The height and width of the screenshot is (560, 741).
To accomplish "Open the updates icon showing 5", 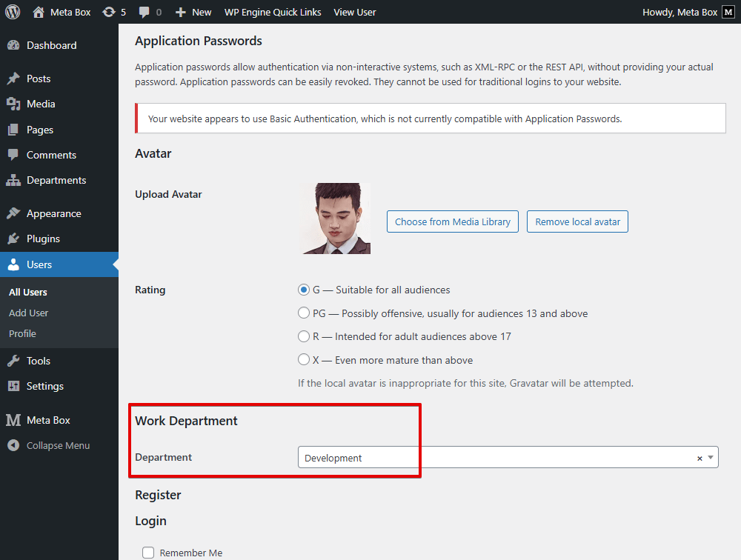I will [x=109, y=12].
